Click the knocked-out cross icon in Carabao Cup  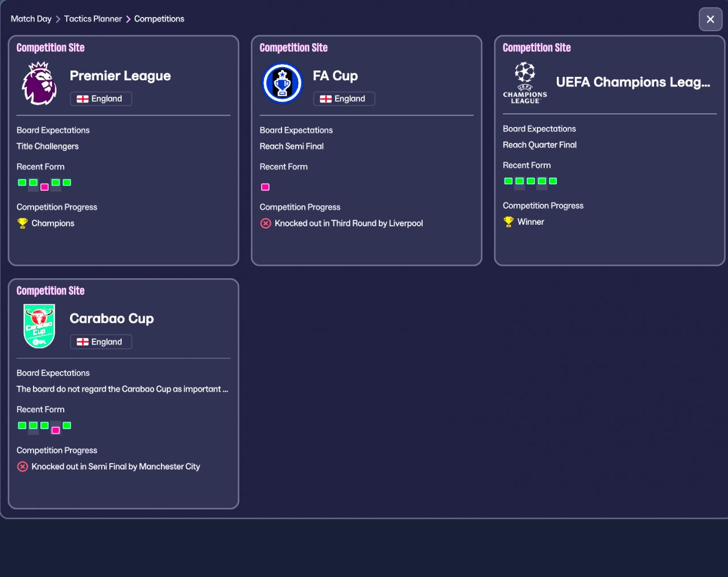22,467
